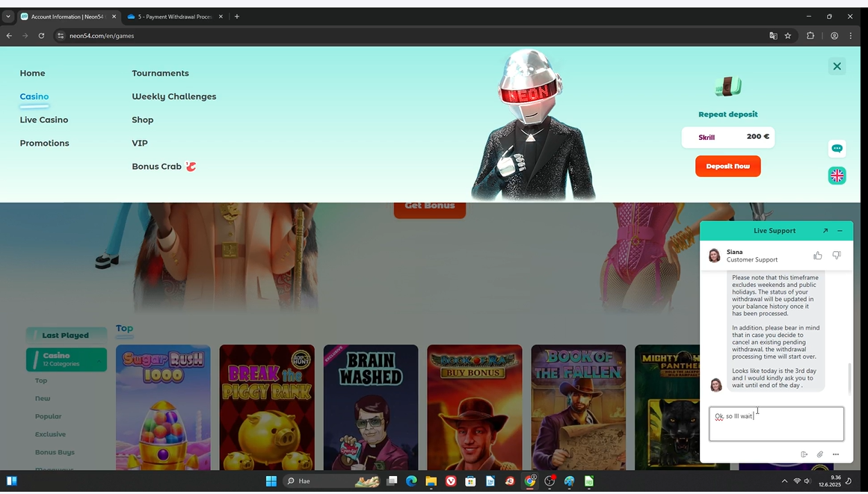Pop out the Live Support chat window
Image resolution: width=868 pixels, height=494 pixels.
(x=825, y=231)
